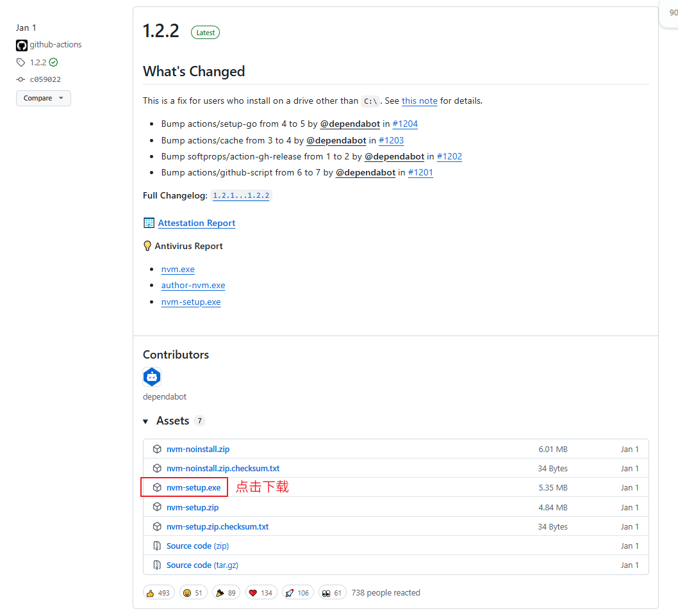Download Source code (tar.gz)

[x=203, y=565]
